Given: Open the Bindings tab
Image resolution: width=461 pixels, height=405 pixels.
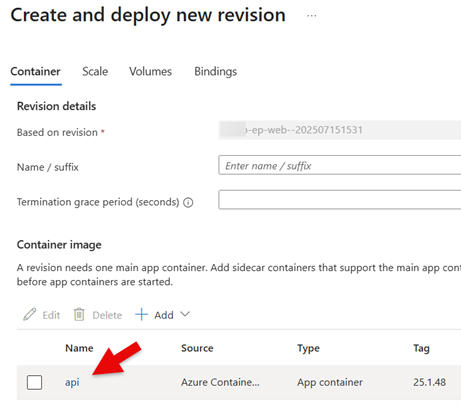Looking at the screenshot, I should point(215,71).
